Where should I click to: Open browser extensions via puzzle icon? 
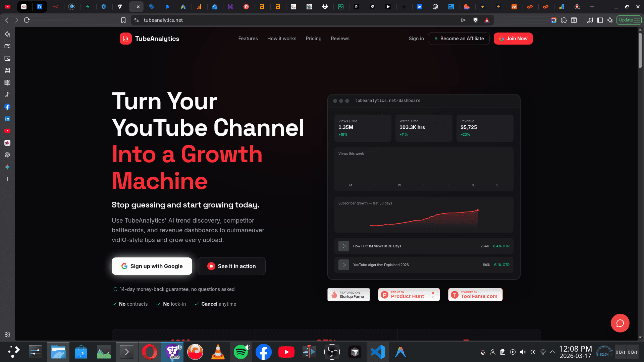pos(563,20)
